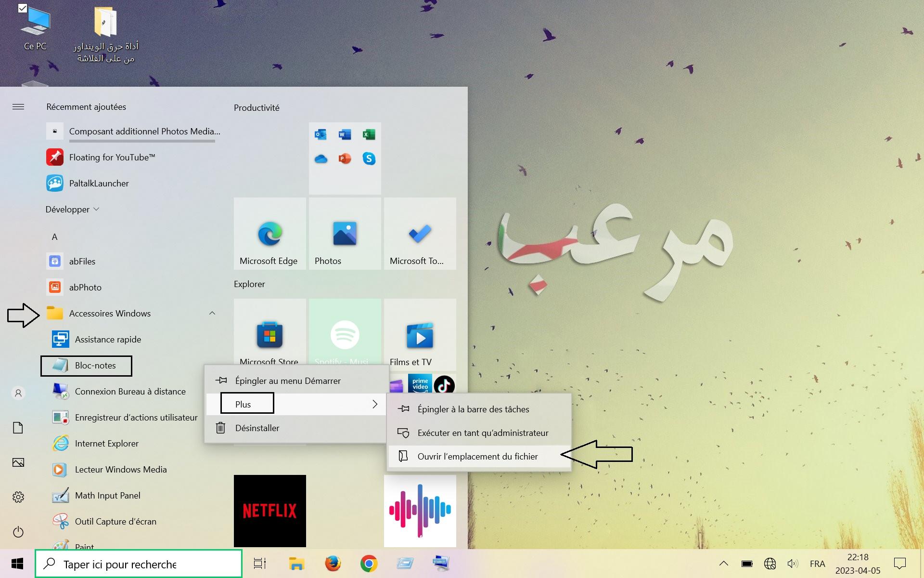924x578 pixels.
Task: Toggle the Ce PC icon selection checkbox
Action: [x=23, y=8]
